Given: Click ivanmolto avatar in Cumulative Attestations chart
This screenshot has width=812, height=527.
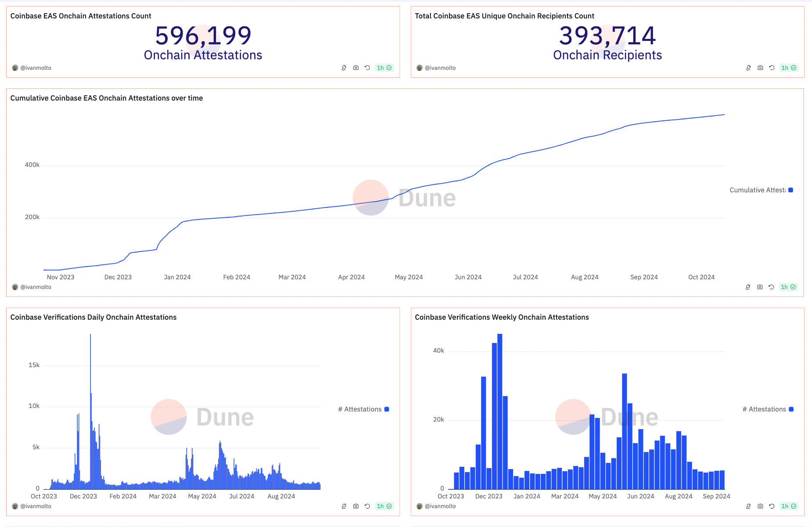Looking at the screenshot, I should (15, 287).
